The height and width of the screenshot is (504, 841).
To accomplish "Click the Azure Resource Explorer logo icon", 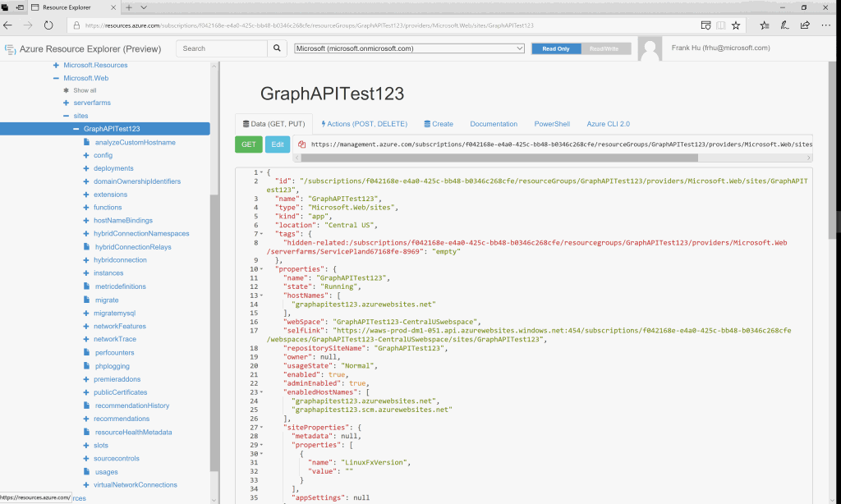I will point(10,49).
